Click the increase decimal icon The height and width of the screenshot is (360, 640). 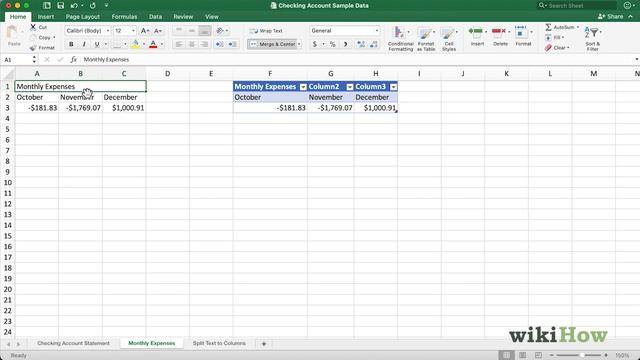tap(361, 44)
